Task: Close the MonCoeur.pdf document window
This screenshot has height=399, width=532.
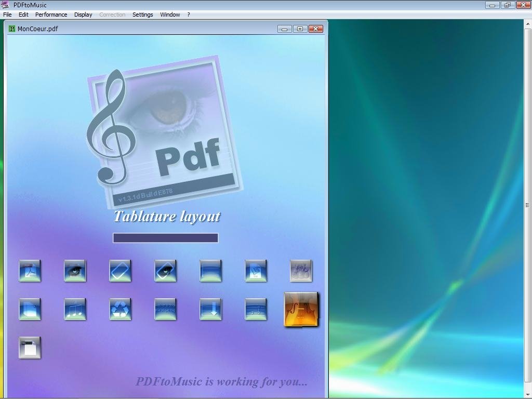Action: pos(315,29)
